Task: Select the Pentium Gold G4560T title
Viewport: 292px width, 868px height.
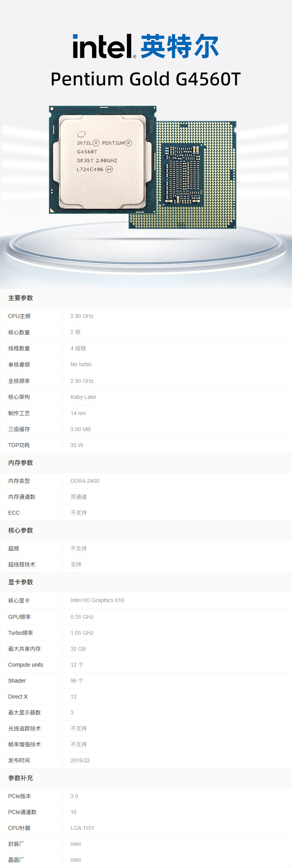Action: click(x=146, y=79)
